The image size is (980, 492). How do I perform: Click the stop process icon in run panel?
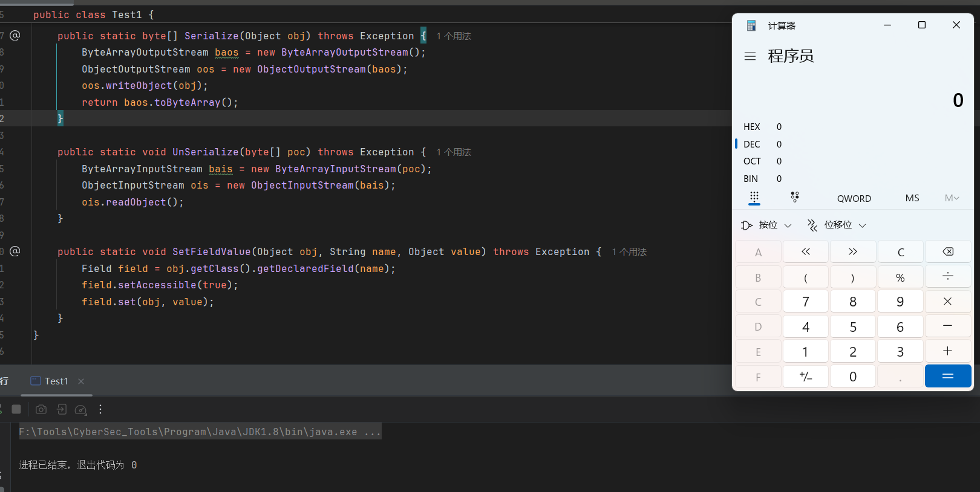point(16,409)
